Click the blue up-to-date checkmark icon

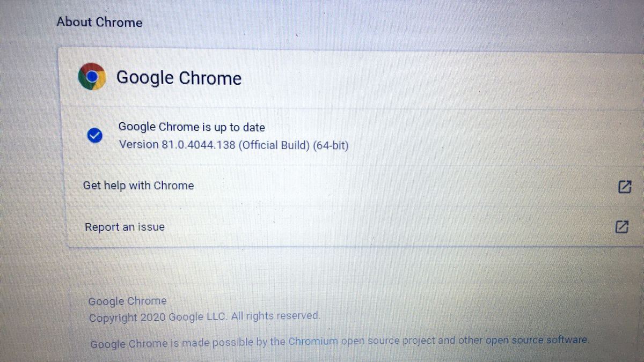[93, 136]
